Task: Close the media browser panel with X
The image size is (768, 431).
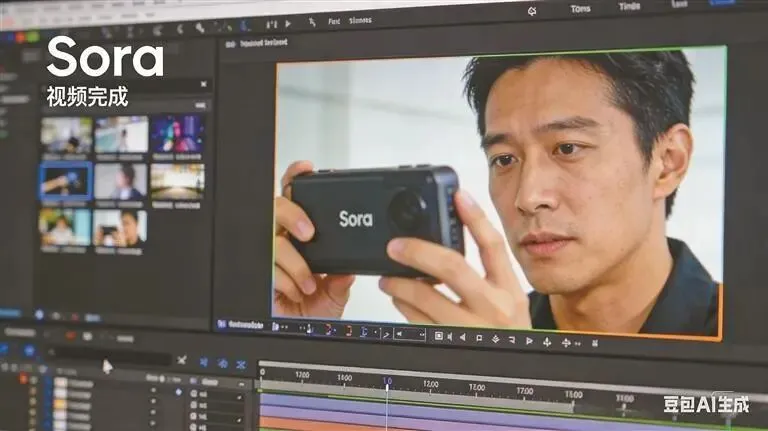Action: pos(204,84)
